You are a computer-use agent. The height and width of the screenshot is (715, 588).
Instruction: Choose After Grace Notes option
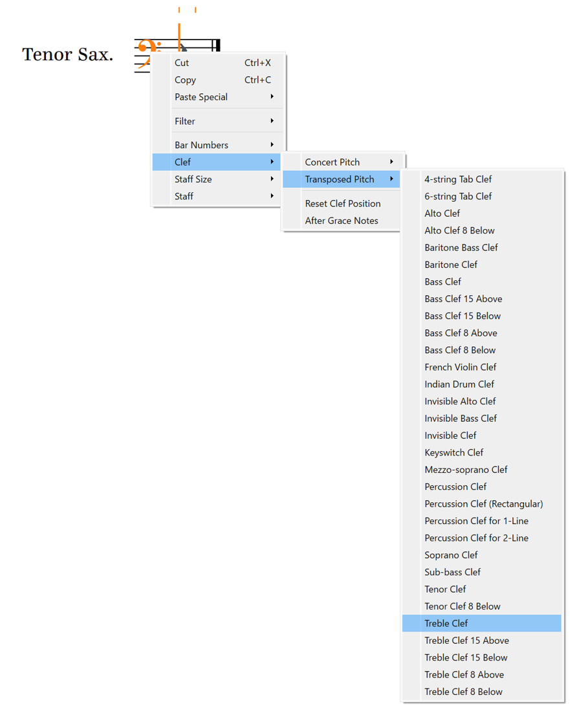pyautogui.click(x=342, y=221)
